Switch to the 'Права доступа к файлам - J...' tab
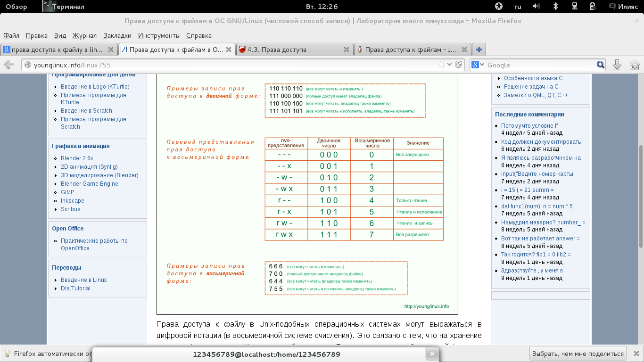 click(413, 49)
